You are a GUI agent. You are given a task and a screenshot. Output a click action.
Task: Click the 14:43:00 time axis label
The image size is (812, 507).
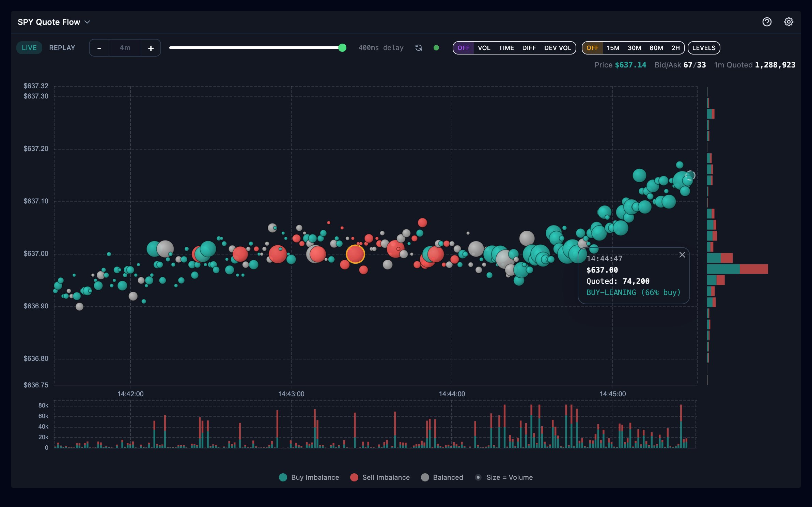(x=291, y=394)
